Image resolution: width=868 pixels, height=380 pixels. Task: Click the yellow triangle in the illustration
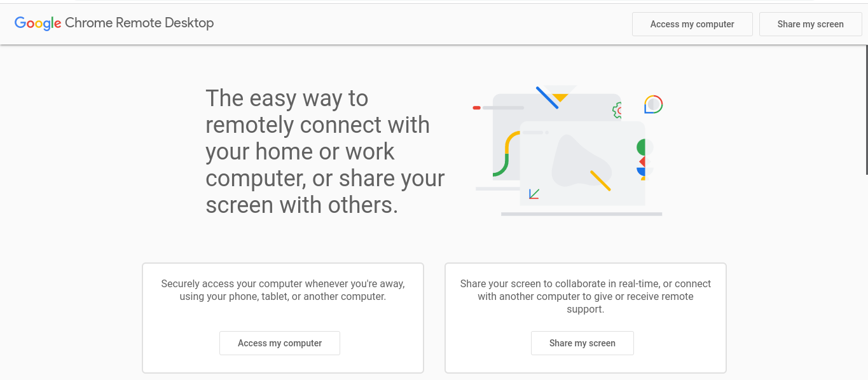(x=560, y=97)
